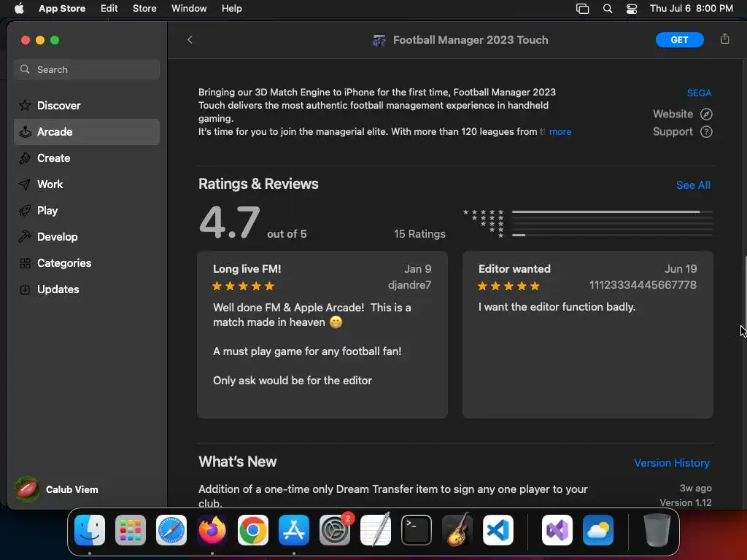
Task: Click the What's New heading
Action: coord(237,462)
